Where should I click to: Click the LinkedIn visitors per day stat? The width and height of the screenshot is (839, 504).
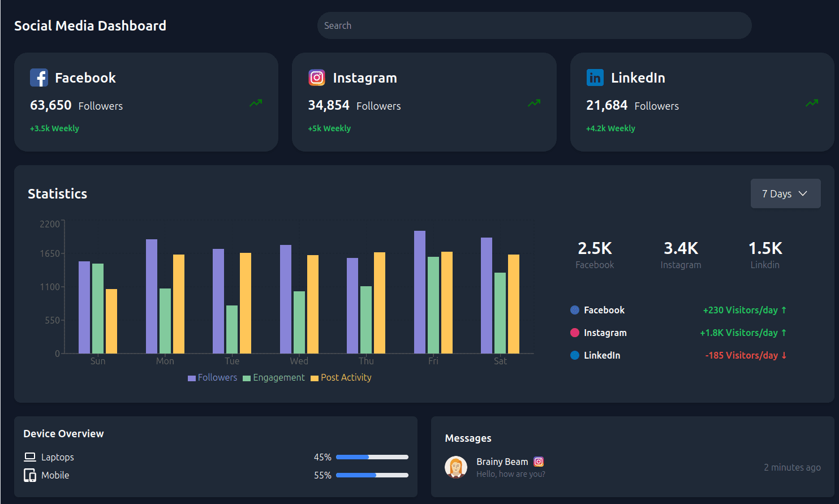click(746, 355)
